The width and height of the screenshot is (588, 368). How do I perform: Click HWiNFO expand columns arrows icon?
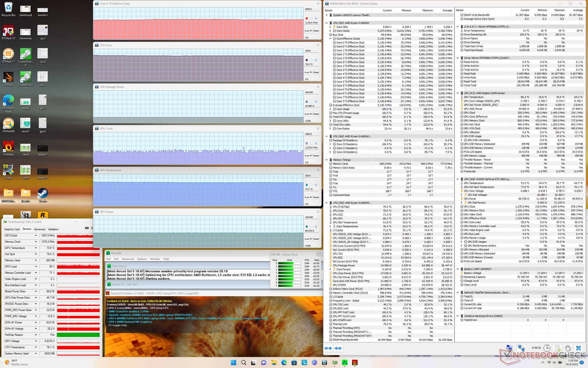tap(328, 348)
